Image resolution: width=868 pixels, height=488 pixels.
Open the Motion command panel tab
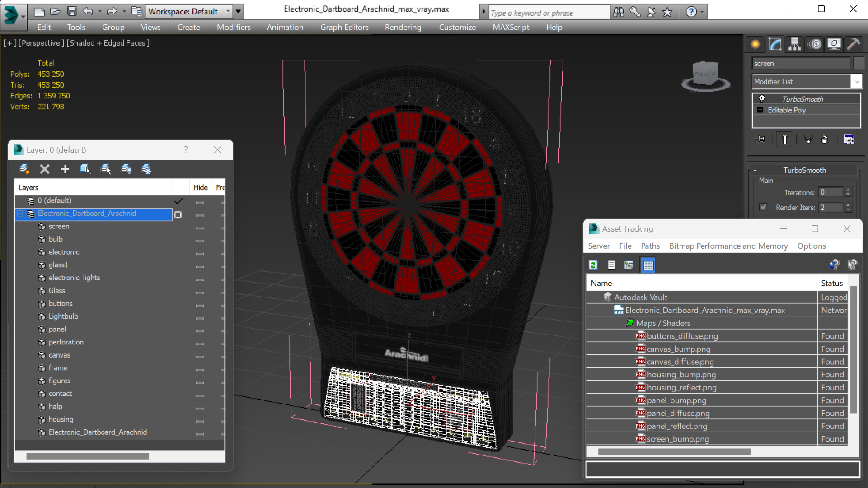816,44
